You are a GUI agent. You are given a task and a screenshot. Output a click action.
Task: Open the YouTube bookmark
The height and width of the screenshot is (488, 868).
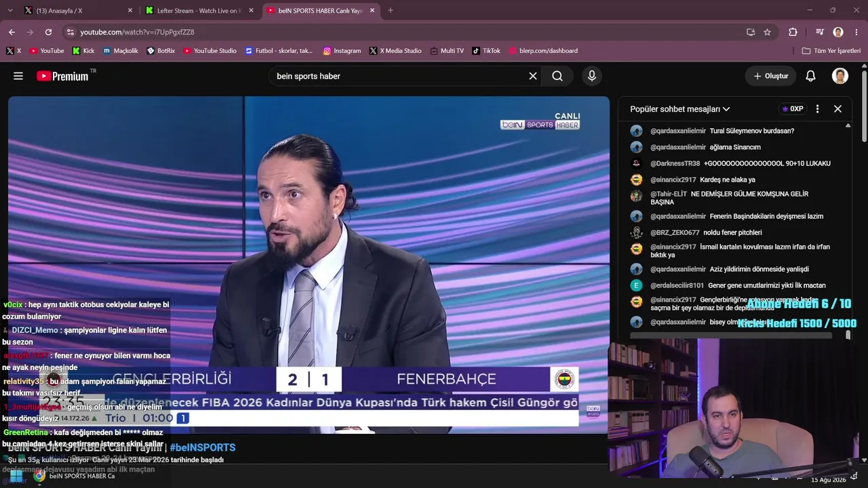point(46,51)
